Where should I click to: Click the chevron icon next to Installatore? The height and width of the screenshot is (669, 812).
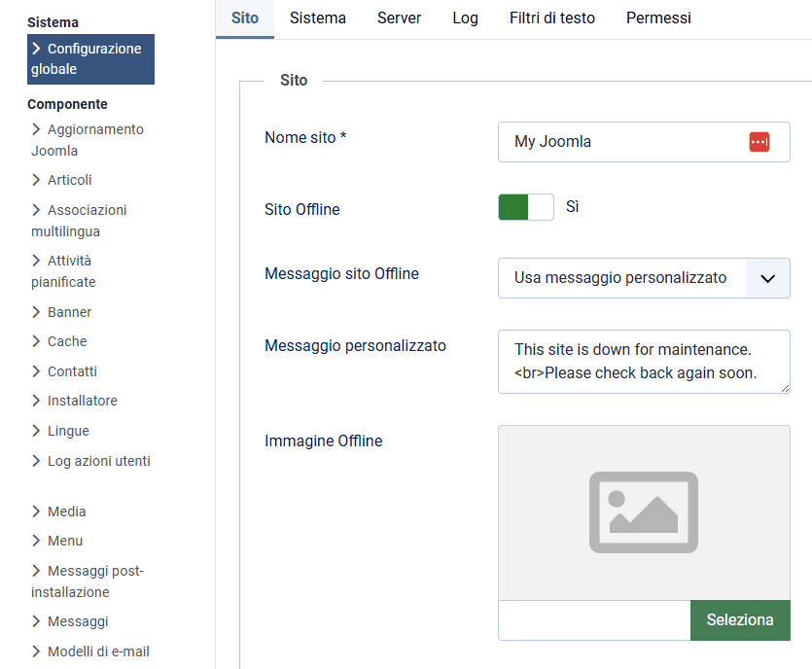(37, 401)
